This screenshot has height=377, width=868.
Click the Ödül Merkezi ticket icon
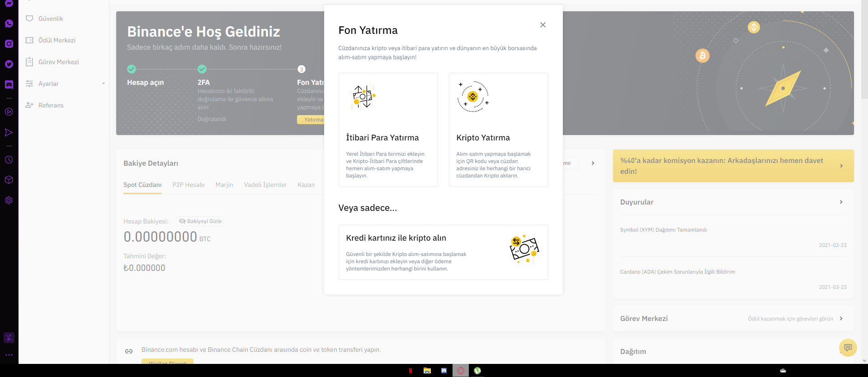pyautogui.click(x=29, y=40)
